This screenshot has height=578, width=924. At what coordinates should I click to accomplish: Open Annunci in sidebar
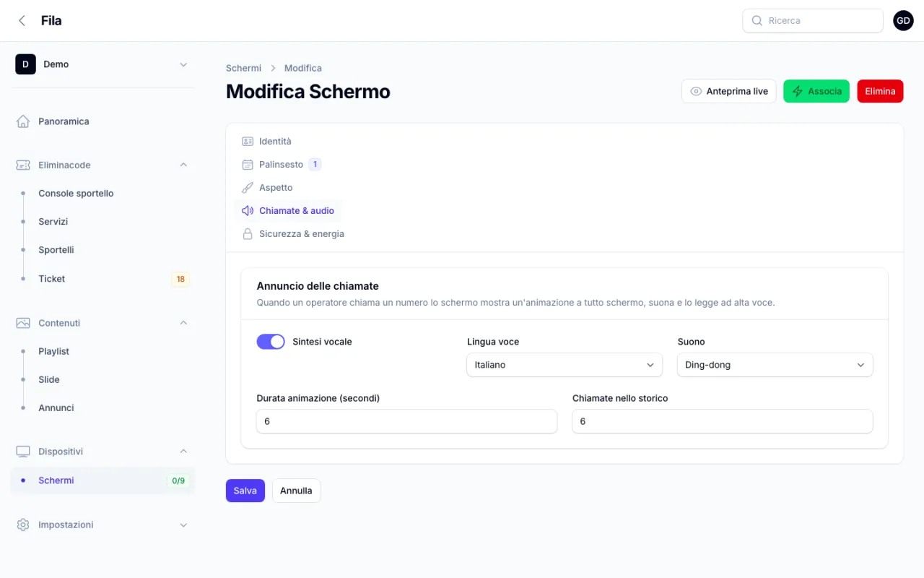(103, 408)
